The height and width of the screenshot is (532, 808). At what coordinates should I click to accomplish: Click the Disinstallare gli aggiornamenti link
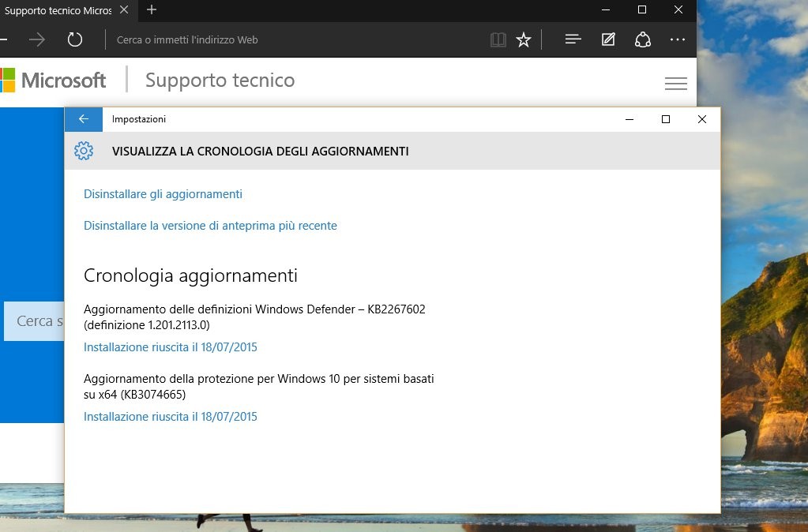[163, 194]
